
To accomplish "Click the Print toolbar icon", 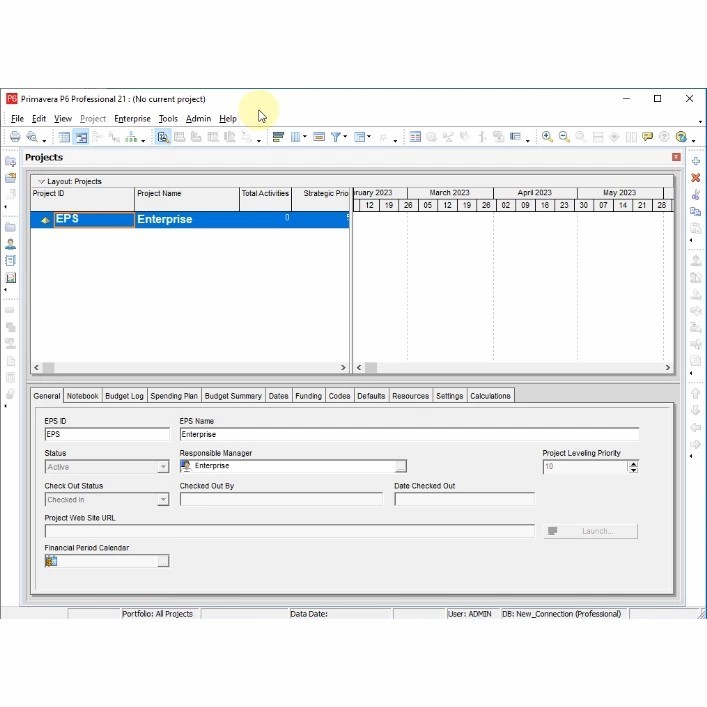I will (x=15, y=137).
